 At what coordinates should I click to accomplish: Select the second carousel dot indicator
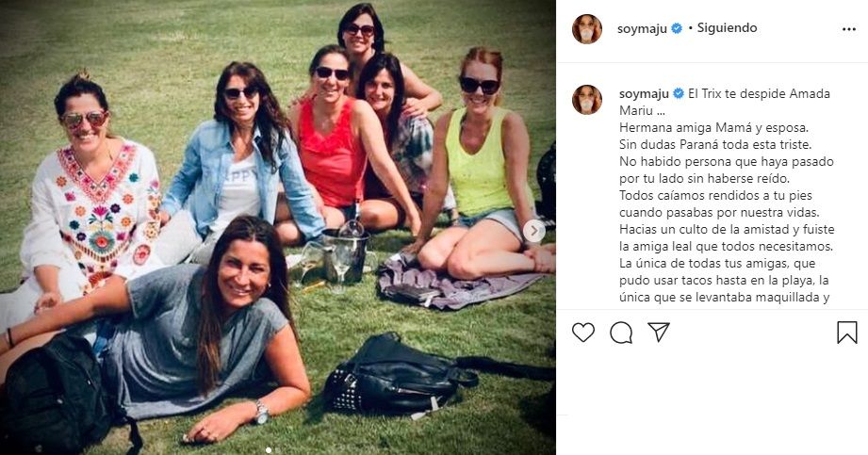coord(278,449)
